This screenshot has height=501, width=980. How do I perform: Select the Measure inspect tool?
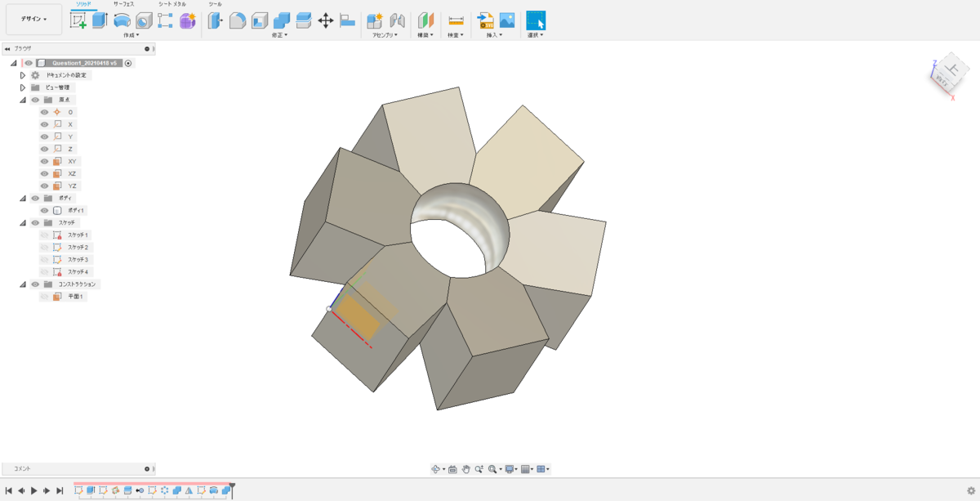456,20
